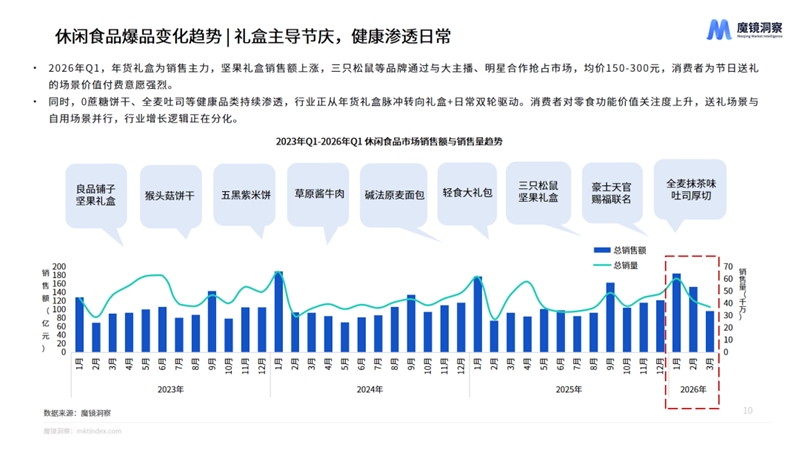Click the 全麦抹茶味吐司厚切 callout bubble
This screenshot has height=450, width=799.
click(x=690, y=190)
